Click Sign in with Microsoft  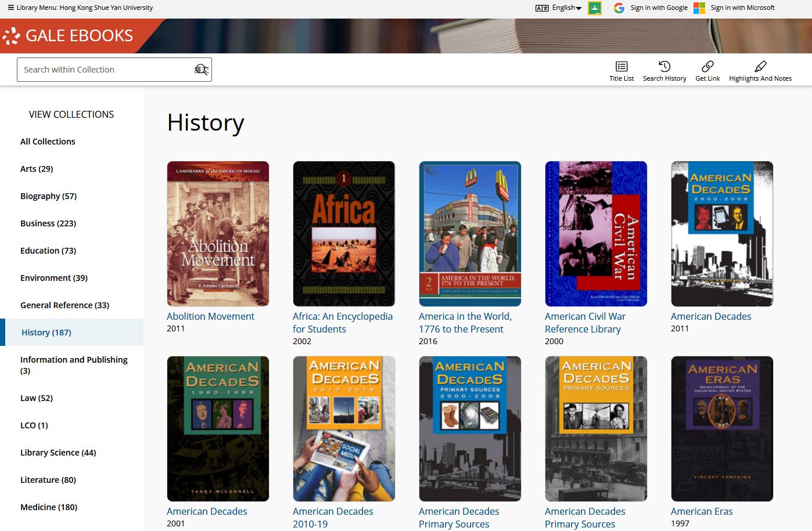tap(742, 8)
